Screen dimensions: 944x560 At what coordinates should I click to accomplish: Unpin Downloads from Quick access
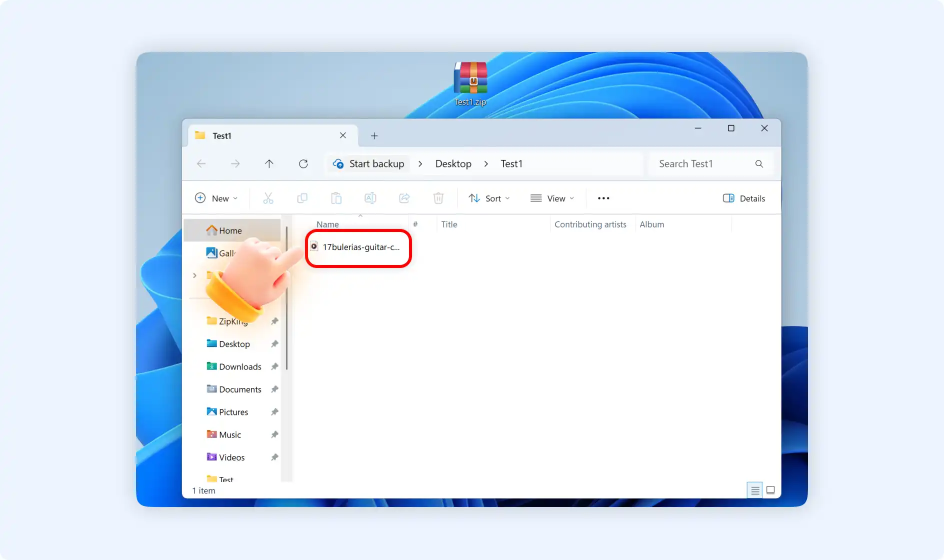click(274, 366)
